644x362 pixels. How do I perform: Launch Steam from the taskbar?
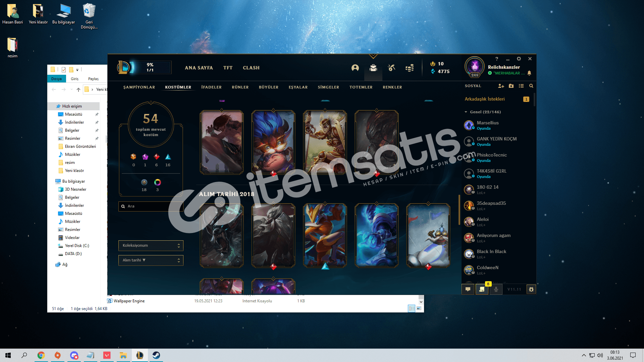(x=156, y=355)
